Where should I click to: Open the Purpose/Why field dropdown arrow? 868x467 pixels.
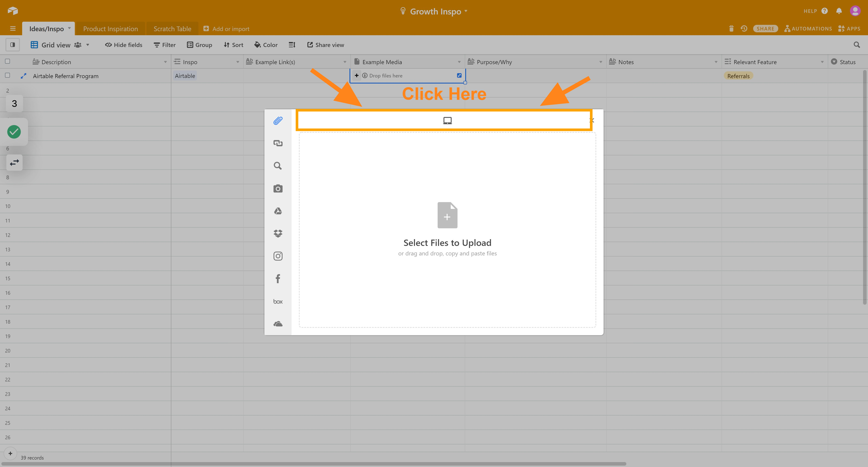[600, 62]
